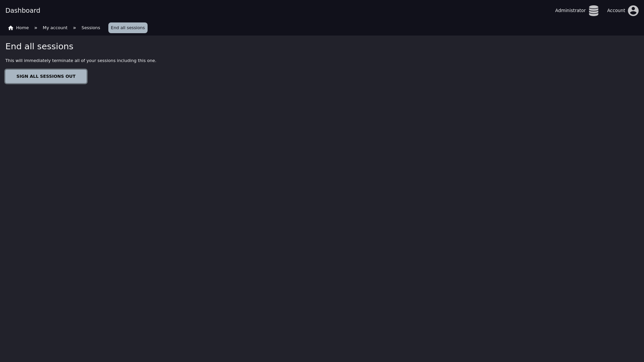
Task: Click the user avatar icon beside Account
Action: pyautogui.click(x=633, y=11)
